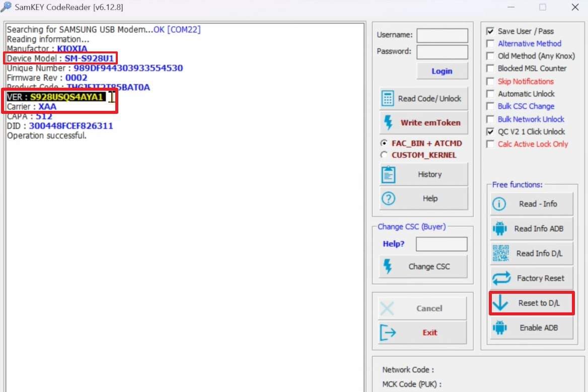Image resolution: width=588 pixels, height=392 pixels.
Task: Close the SamKEY CodeReader window
Action: point(575,7)
